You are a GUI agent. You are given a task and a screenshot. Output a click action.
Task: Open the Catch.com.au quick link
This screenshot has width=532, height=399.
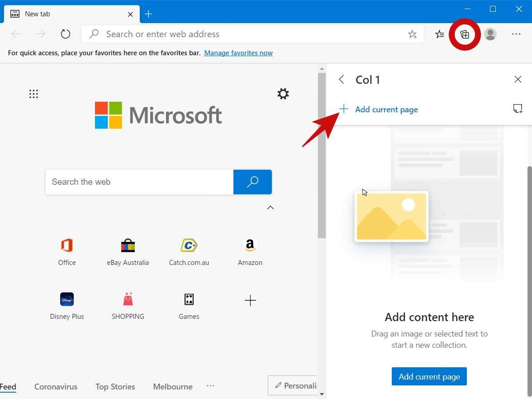189,252
